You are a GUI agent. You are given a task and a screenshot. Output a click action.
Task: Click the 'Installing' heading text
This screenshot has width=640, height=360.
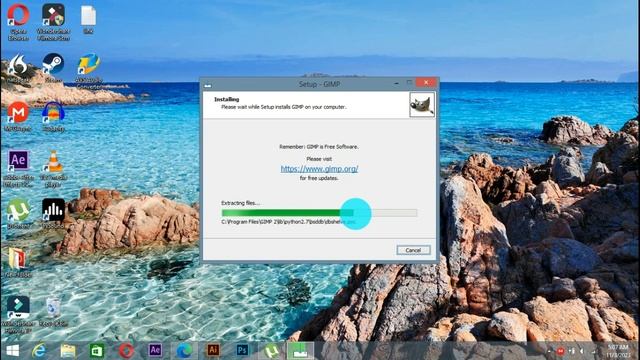[227, 99]
